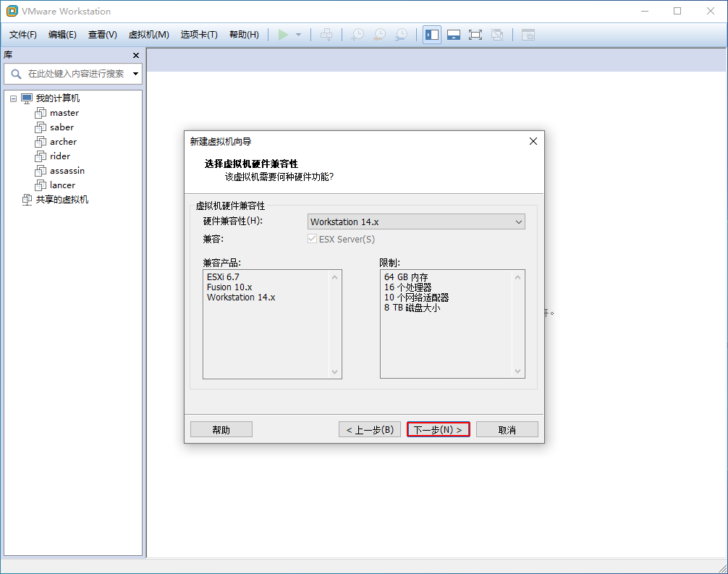The image size is (728, 574).
Task: Show or hide the thumbnail bar
Action: (453, 34)
